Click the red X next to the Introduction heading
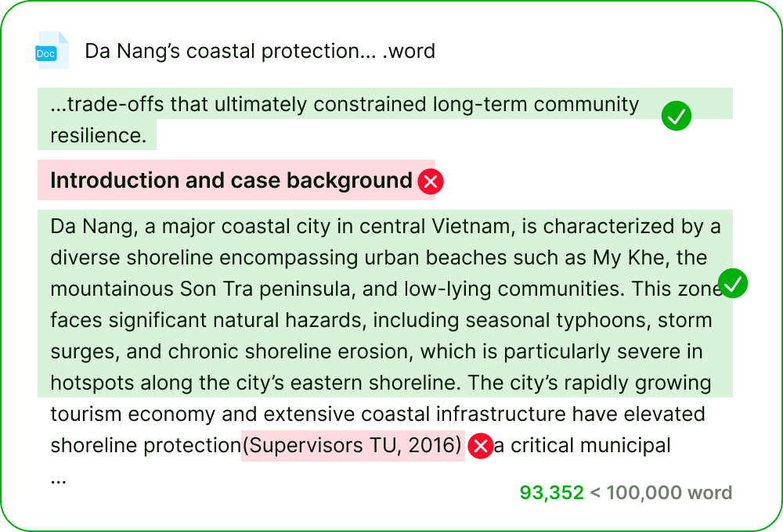783x532 pixels. (x=431, y=182)
